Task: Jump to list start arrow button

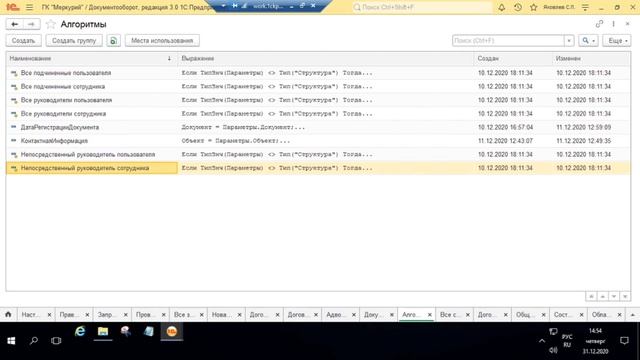Action: click(x=591, y=296)
